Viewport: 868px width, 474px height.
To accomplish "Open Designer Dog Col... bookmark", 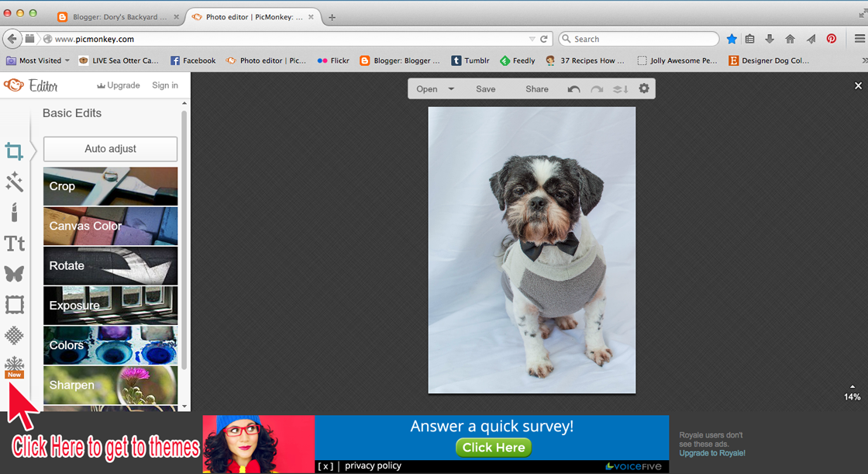I will [769, 61].
